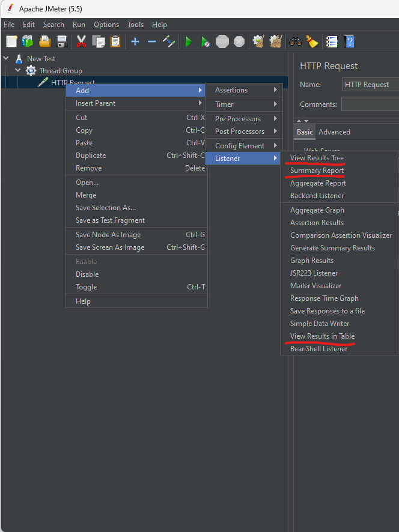Click the HTTP Request pipette icon
Screen dimensions: 399x532
click(43, 82)
